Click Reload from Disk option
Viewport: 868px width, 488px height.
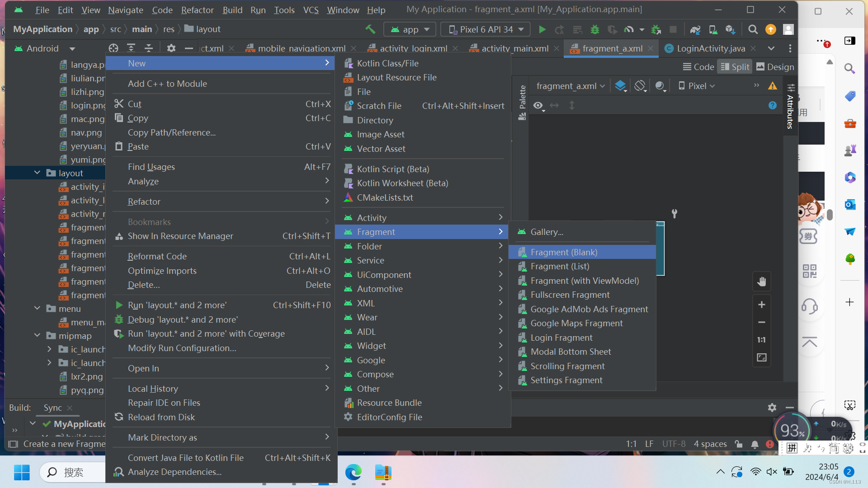click(161, 417)
